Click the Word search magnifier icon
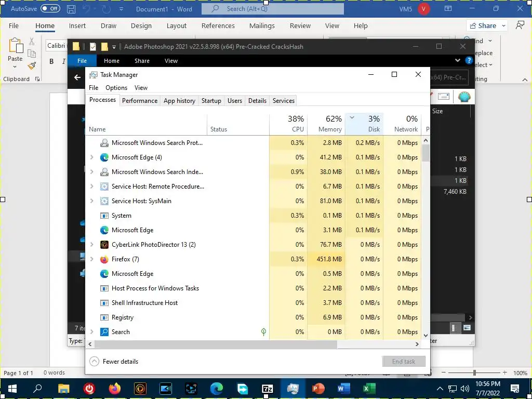 tap(215, 9)
